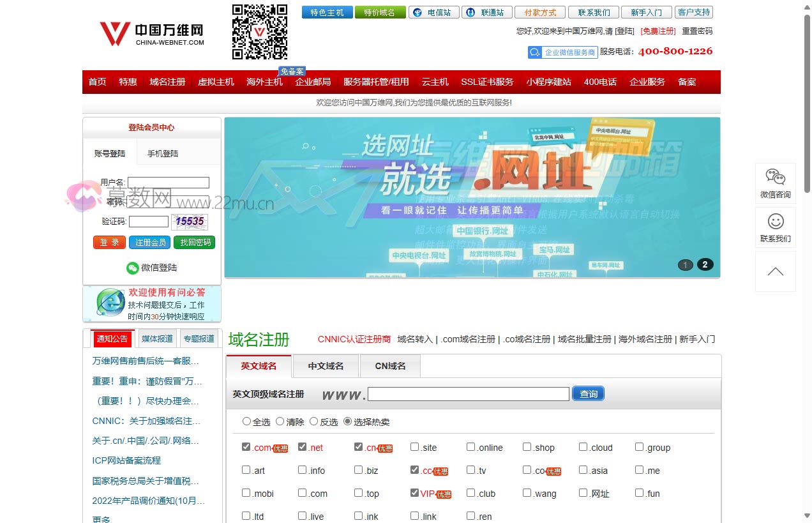Click carousel indicator dot 2 on banner

[x=705, y=264]
